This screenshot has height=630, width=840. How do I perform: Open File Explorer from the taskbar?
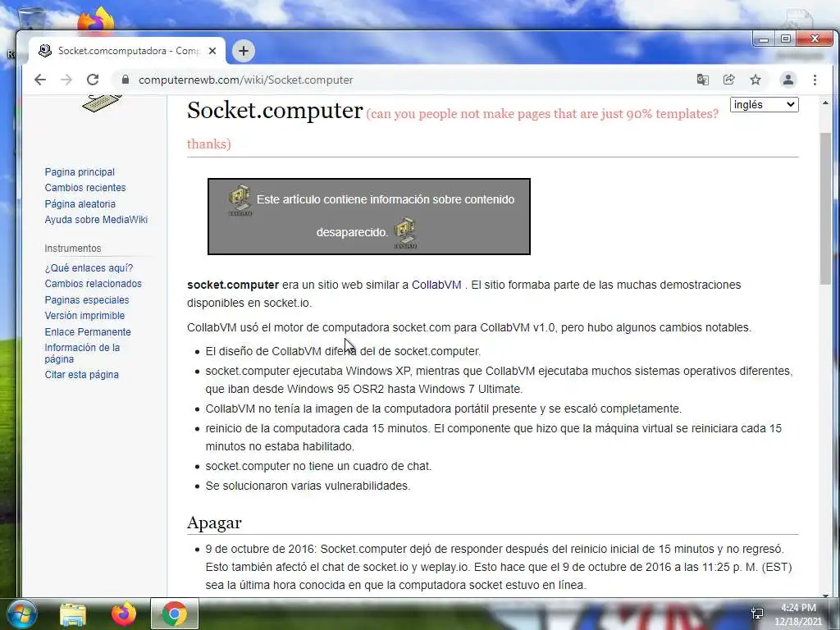coord(73,614)
